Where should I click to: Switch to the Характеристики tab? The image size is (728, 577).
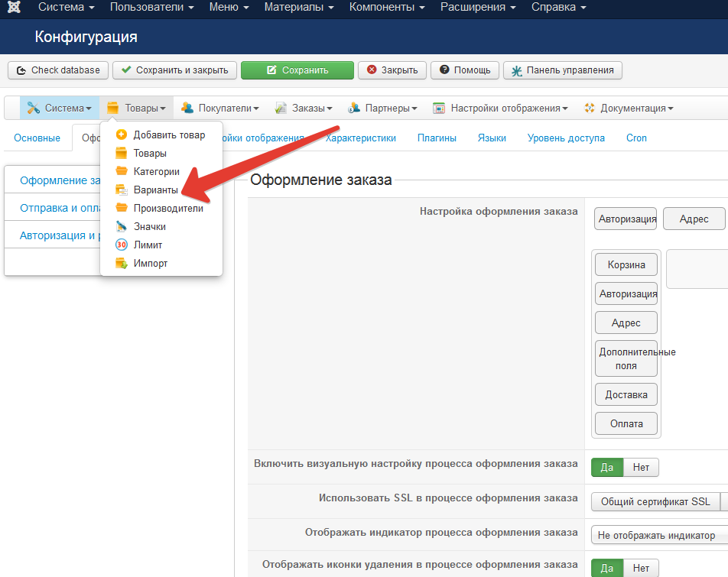click(361, 138)
